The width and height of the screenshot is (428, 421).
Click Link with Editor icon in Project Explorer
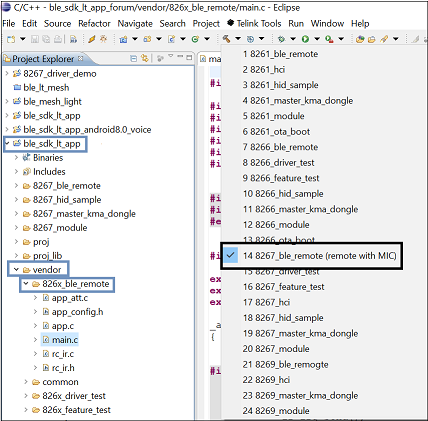tap(145, 58)
